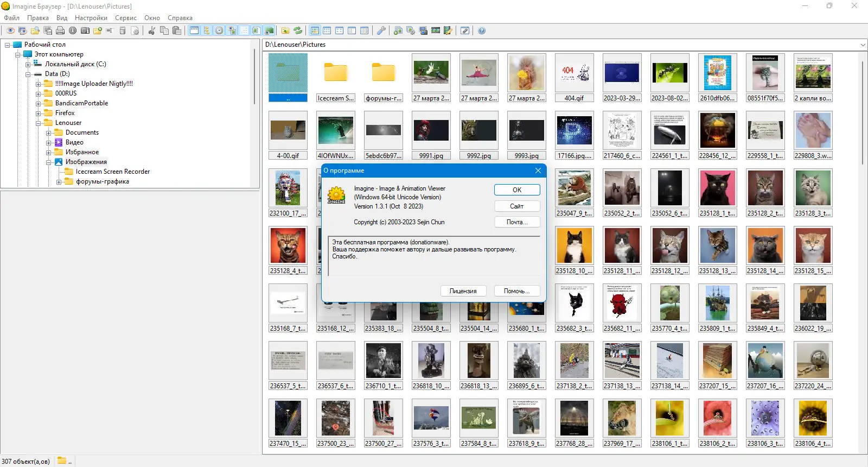868x467 pixels.
Task: Expand the форумы-графика tree node
Action: click(59, 181)
